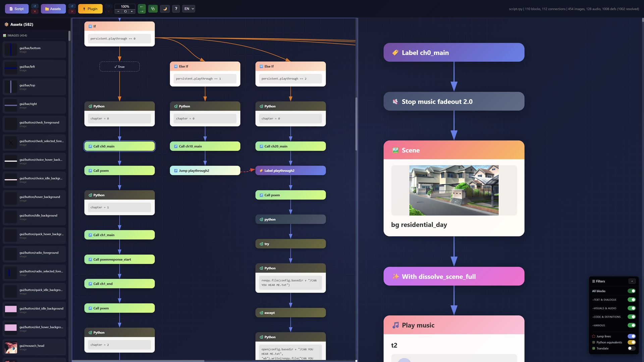This screenshot has width=644, height=362.
Task: Zoom out with the minus button
Action: click(118, 11)
